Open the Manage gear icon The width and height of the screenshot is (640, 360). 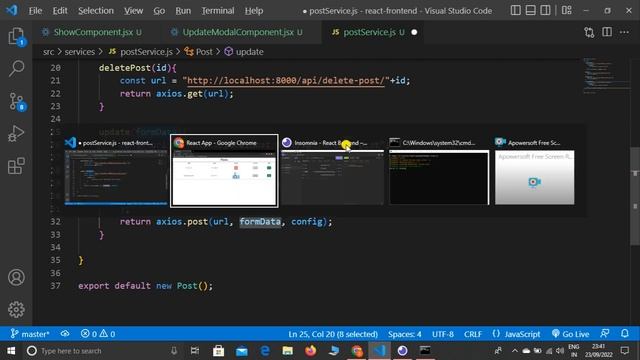(x=16, y=309)
